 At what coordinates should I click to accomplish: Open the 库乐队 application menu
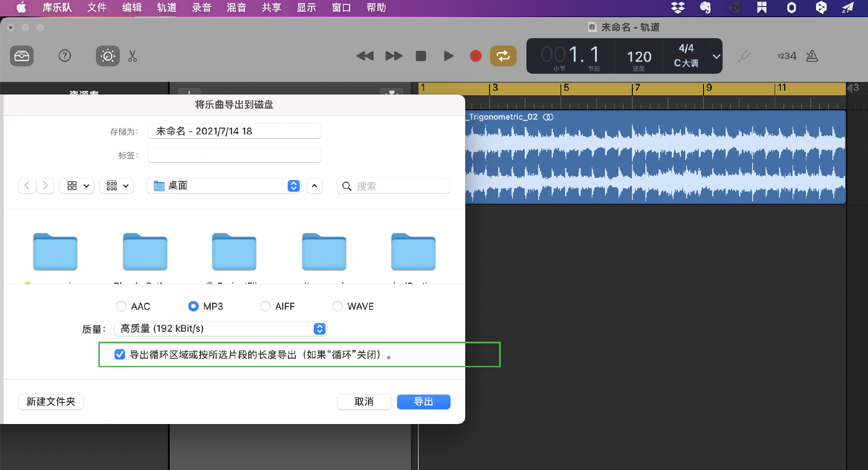pos(57,7)
